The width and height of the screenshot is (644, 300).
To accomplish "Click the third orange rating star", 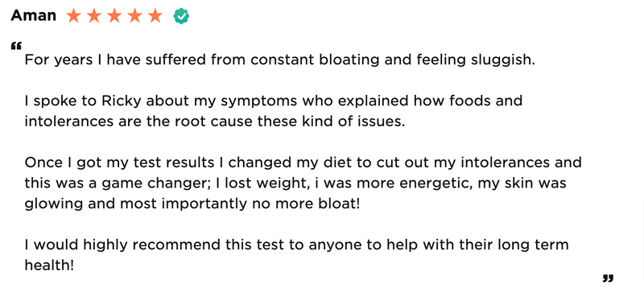I will pyautogui.click(x=114, y=15).
